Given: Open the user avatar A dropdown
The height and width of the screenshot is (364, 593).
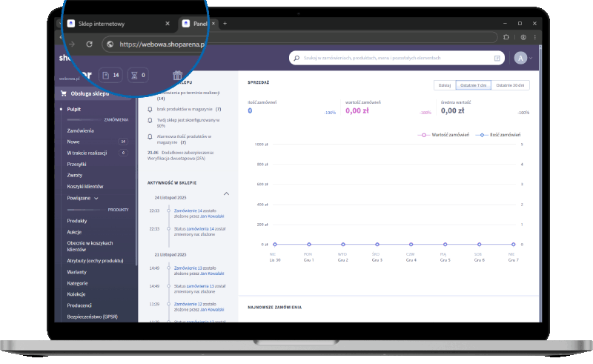Looking at the screenshot, I should point(523,58).
